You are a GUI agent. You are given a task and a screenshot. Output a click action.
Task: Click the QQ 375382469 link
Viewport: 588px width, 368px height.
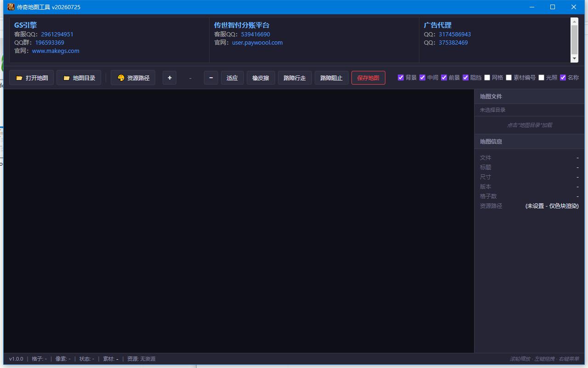point(453,42)
